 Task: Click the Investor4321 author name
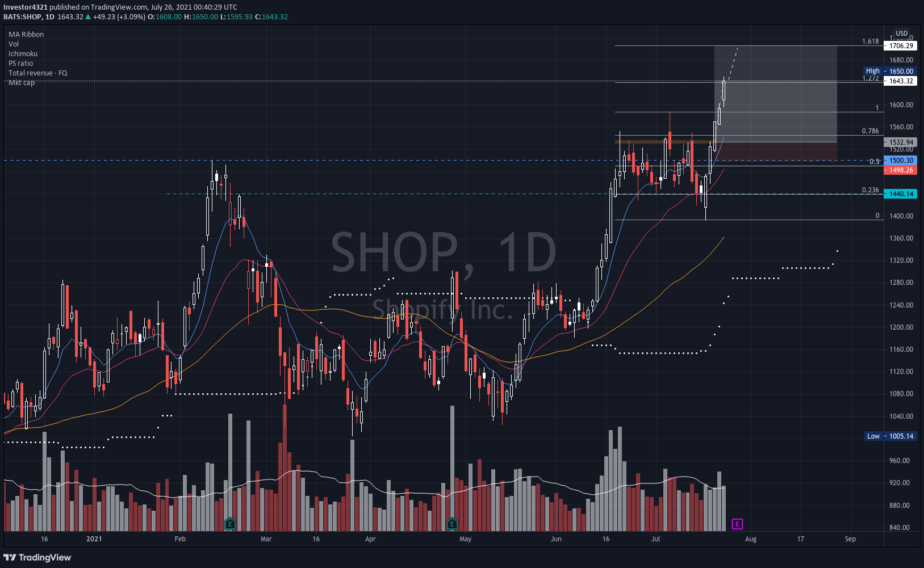point(26,7)
